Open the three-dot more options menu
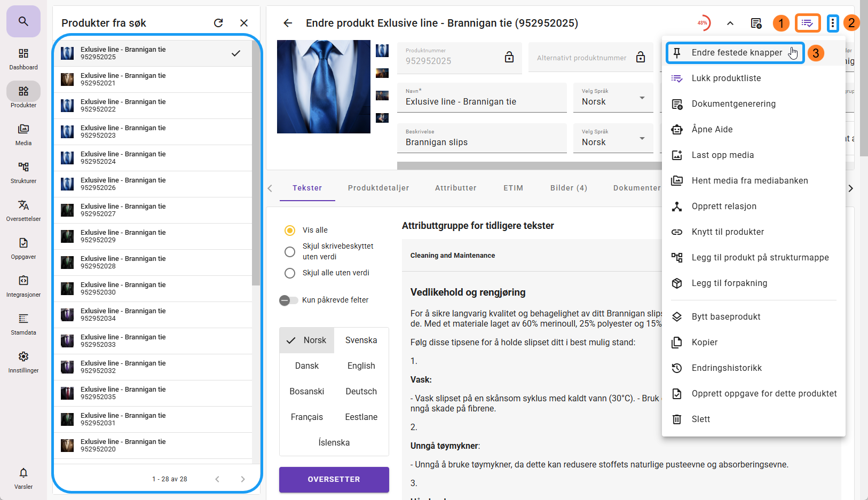The image size is (868, 500). point(832,23)
